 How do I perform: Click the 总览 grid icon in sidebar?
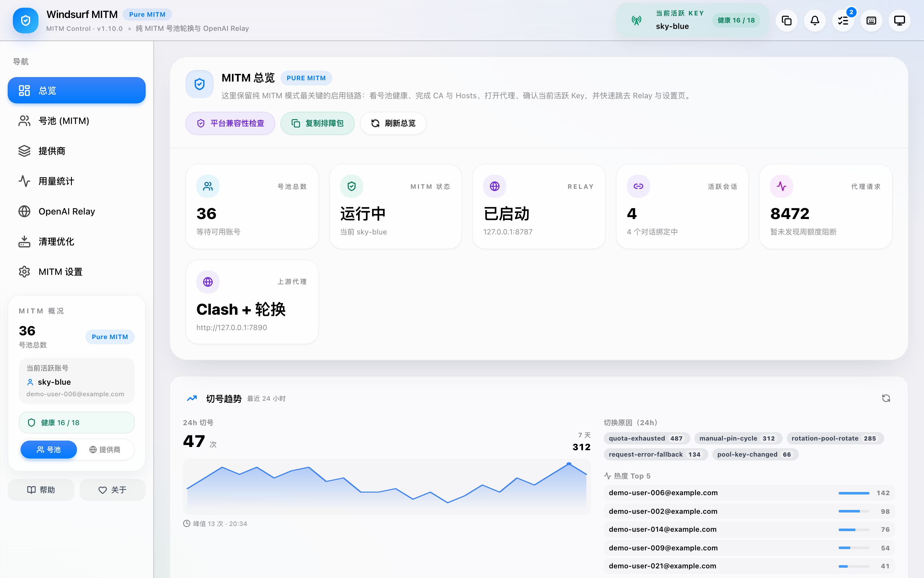tap(24, 90)
